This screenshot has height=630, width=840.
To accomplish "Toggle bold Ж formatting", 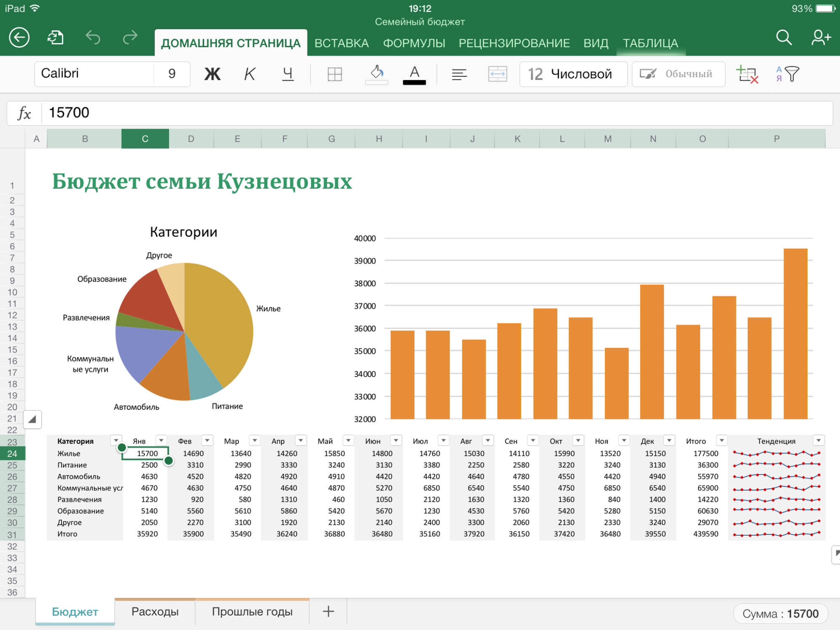I will 212,74.
